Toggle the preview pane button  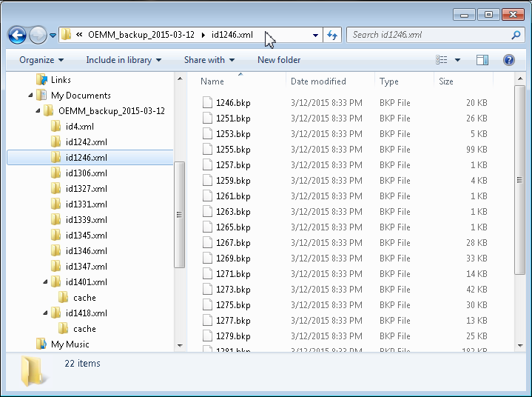(x=482, y=60)
